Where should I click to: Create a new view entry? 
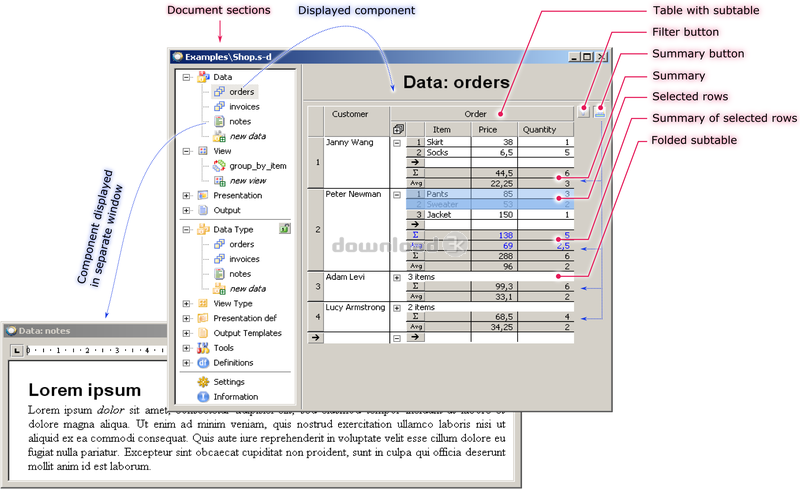click(x=240, y=181)
